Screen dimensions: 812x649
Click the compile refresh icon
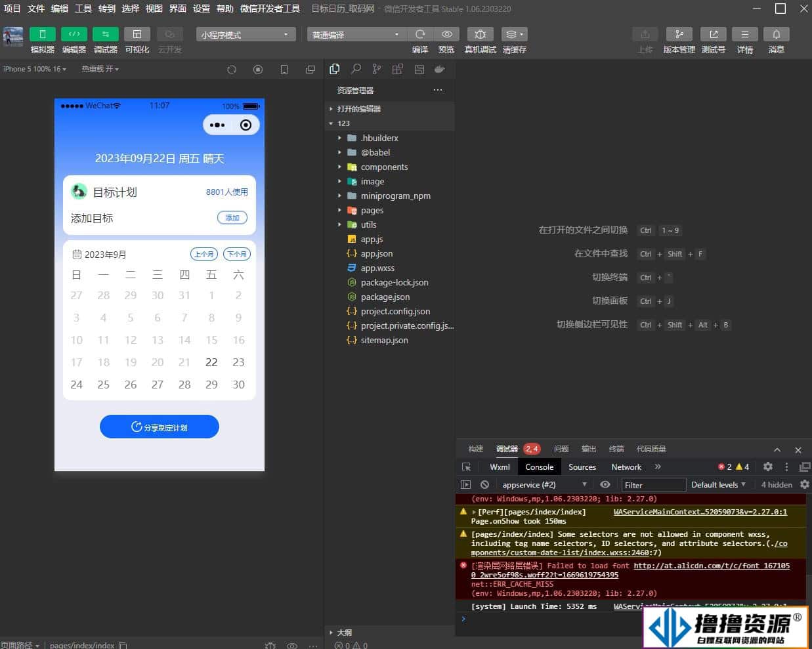pyautogui.click(x=420, y=34)
